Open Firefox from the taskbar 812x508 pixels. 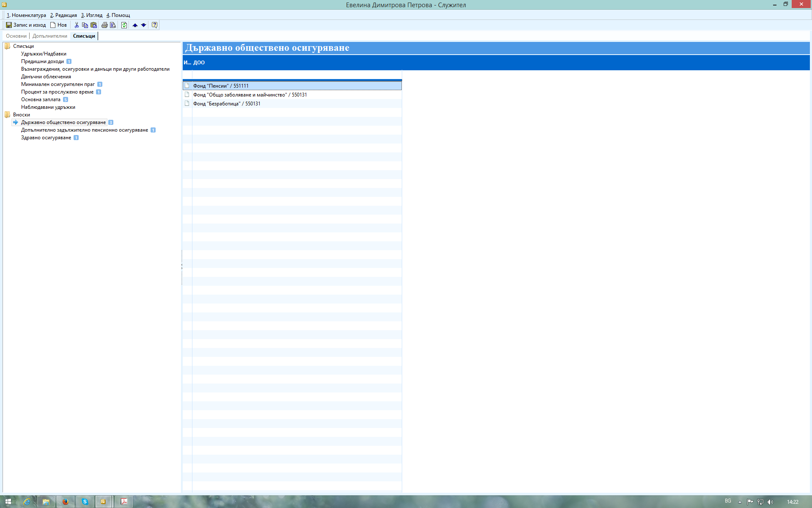click(65, 502)
